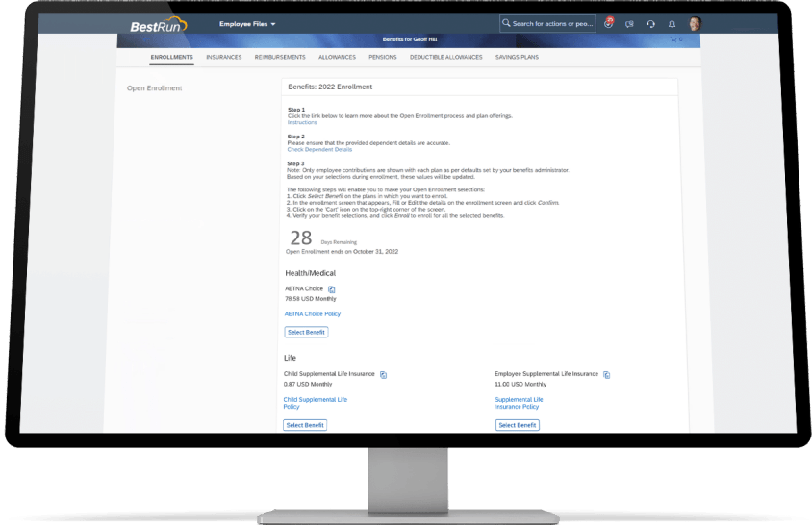Click the Benefits: 2022 Enrollment heading
Viewport: 812px width, 525px height.
pos(330,87)
